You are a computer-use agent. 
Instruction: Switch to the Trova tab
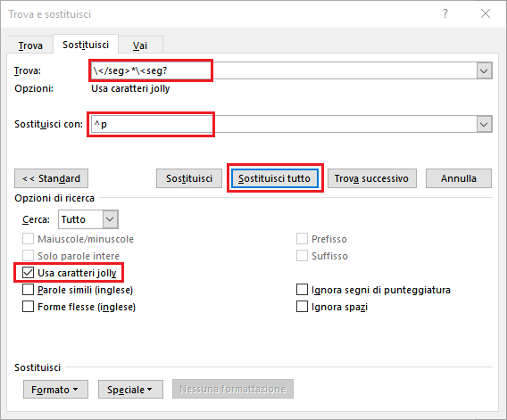pyautogui.click(x=30, y=45)
